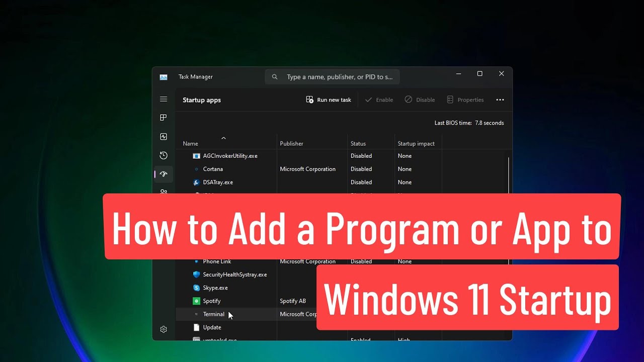Click Disabled status of AGCInvokerUtility.exe
The height and width of the screenshot is (362, 644).
[x=361, y=156]
